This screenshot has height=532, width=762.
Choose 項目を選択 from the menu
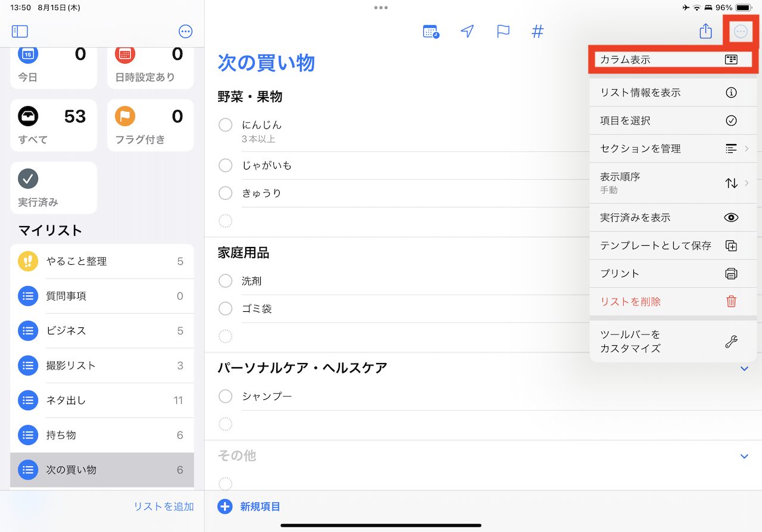[x=673, y=121]
